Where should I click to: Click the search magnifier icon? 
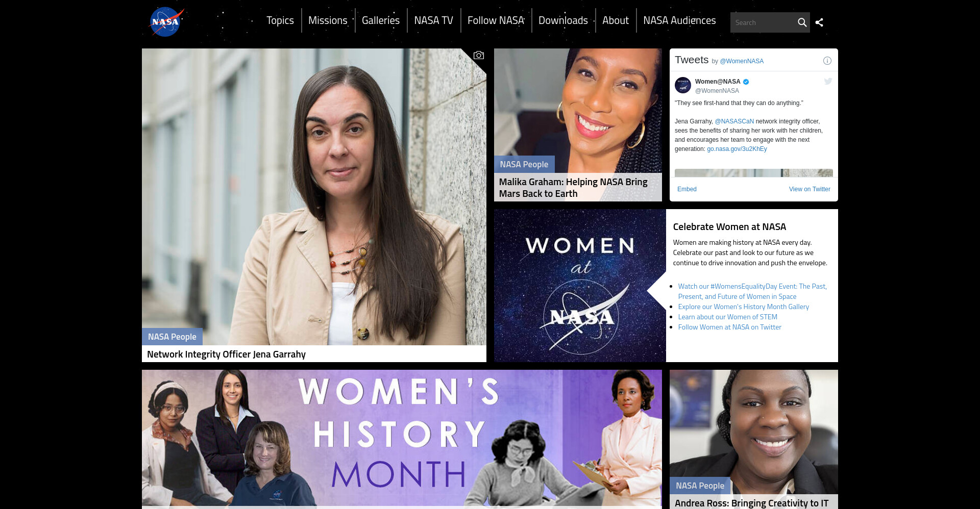[x=802, y=22]
